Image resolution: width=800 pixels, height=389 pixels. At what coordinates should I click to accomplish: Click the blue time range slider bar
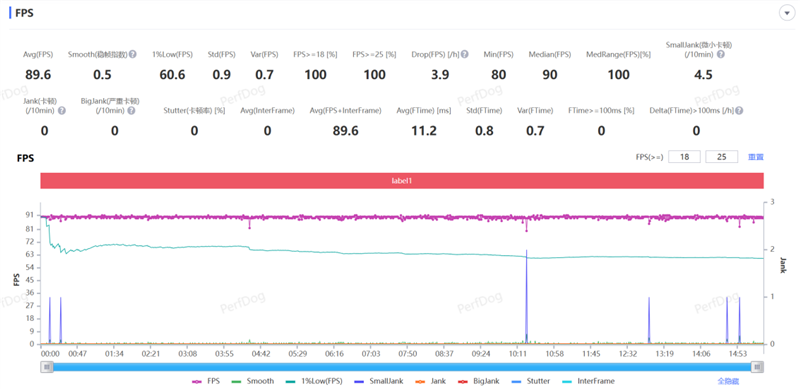point(402,367)
